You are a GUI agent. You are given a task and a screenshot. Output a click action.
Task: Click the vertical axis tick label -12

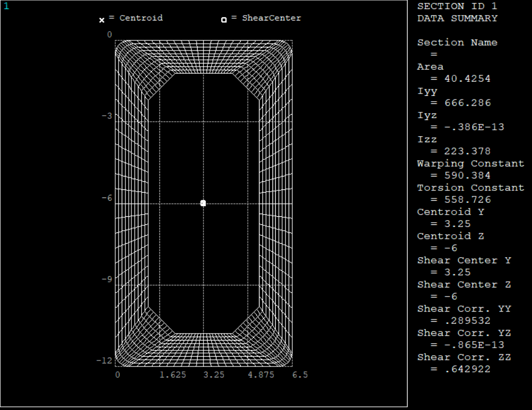[104, 360]
